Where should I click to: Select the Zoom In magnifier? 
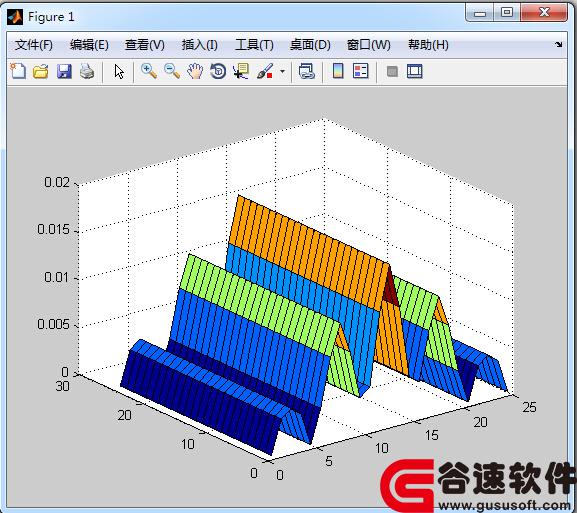tap(149, 71)
